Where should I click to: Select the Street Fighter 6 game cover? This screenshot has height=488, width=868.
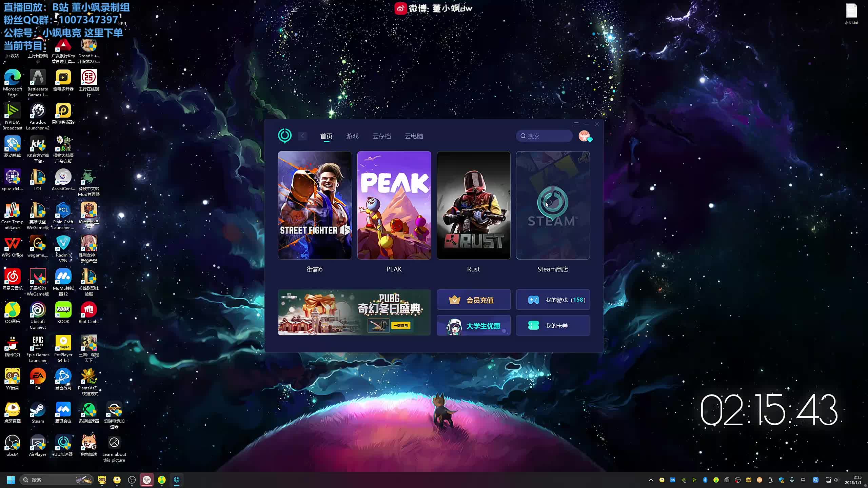pyautogui.click(x=315, y=205)
